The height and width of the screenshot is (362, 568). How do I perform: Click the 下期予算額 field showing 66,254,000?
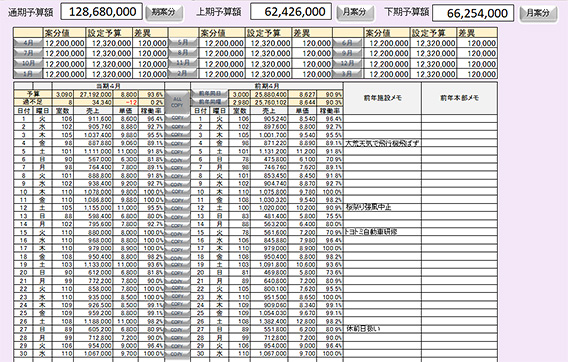473,13
